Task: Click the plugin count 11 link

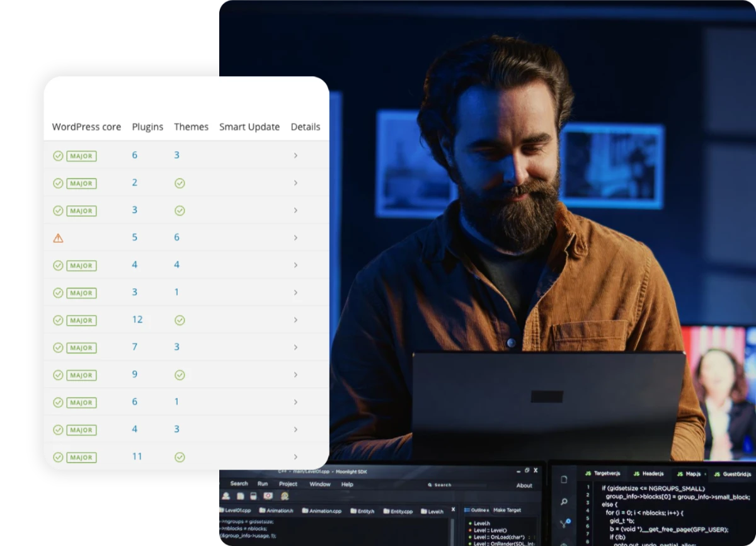Action: pyautogui.click(x=137, y=457)
